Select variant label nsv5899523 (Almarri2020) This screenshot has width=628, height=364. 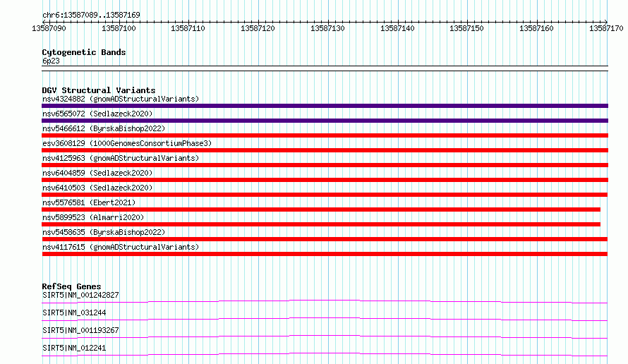point(93,217)
